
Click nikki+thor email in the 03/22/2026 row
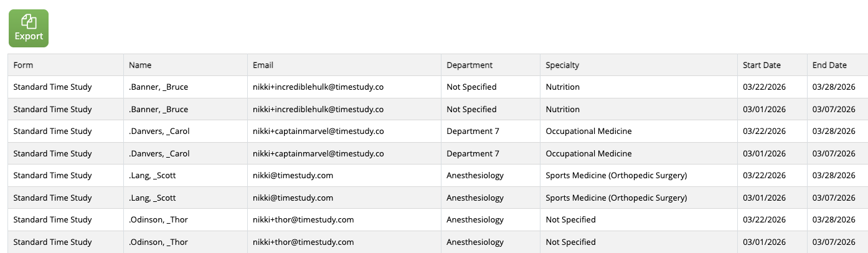tap(303, 219)
